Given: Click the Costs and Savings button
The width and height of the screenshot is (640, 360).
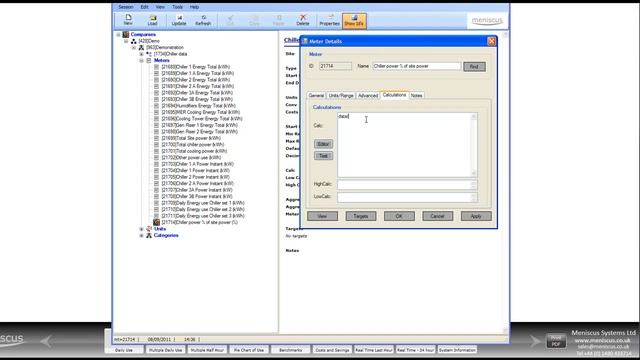Looking at the screenshot, I should pyautogui.click(x=332, y=350).
